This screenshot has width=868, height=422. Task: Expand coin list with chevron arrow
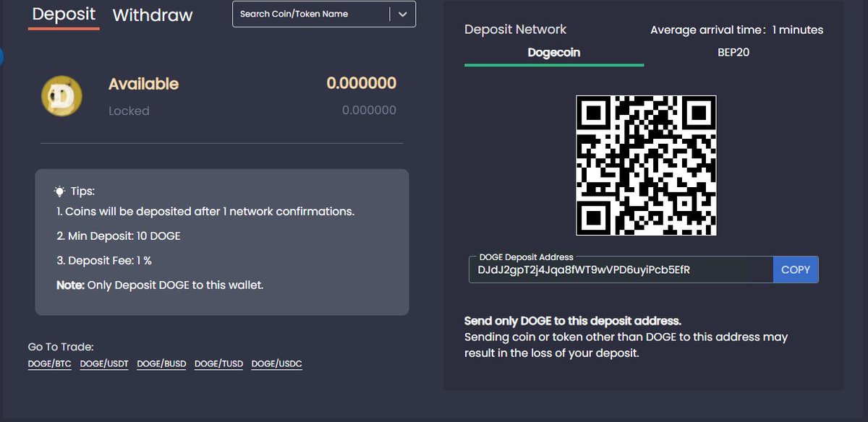coord(403,14)
